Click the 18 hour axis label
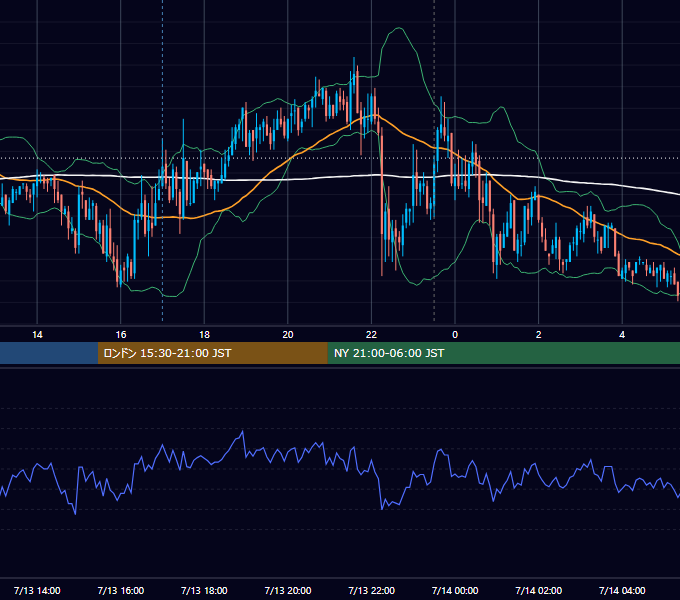This screenshot has height=600, width=680. [204, 335]
